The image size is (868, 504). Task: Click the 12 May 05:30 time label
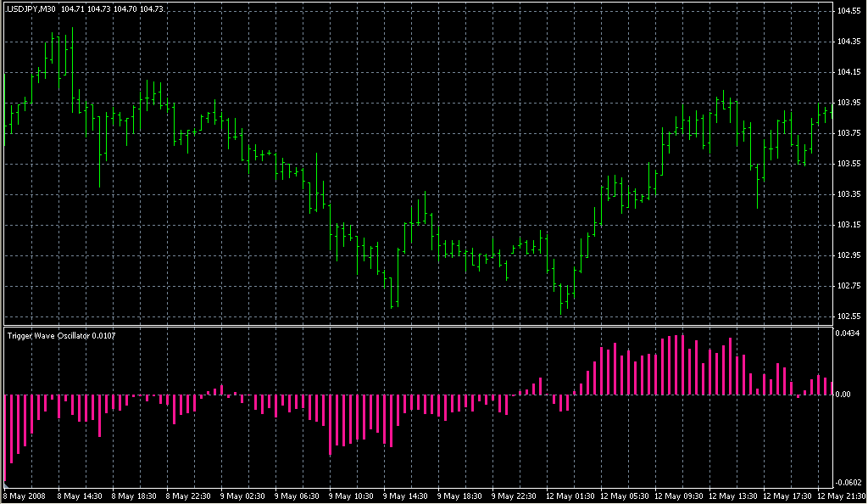(x=625, y=496)
